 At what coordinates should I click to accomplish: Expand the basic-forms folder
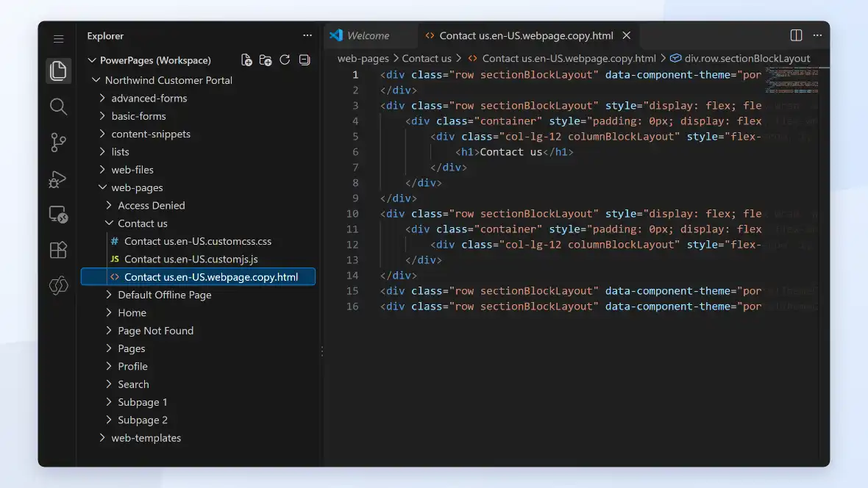click(102, 116)
